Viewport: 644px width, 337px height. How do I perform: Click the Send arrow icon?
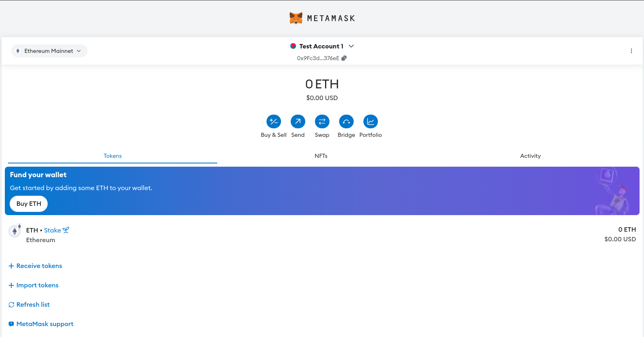pos(298,121)
